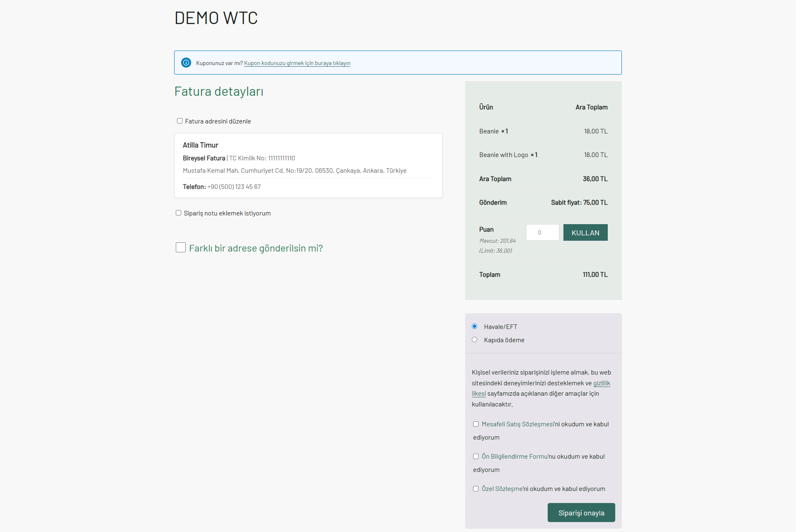Click Siparişi onayla button
This screenshot has width=796, height=532.
click(581, 513)
